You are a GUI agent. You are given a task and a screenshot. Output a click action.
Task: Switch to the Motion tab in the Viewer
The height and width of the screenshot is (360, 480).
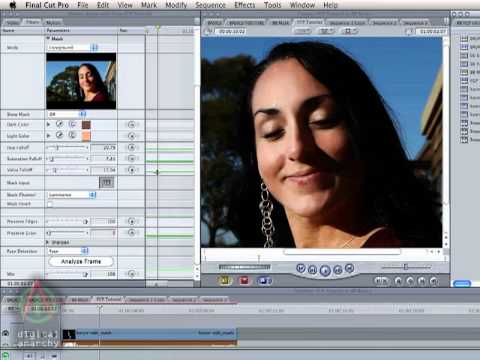click(x=53, y=22)
